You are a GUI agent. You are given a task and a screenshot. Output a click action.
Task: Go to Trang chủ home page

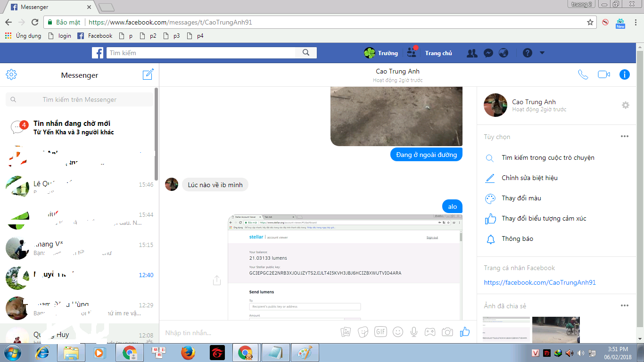[x=438, y=53]
